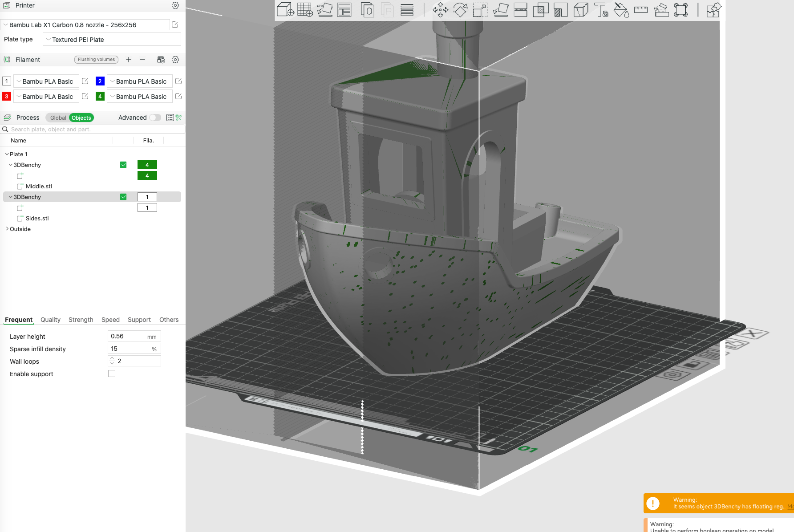The height and width of the screenshot is (532, 794).
Task: Select the Cut tool
Action: click(520, 10)
